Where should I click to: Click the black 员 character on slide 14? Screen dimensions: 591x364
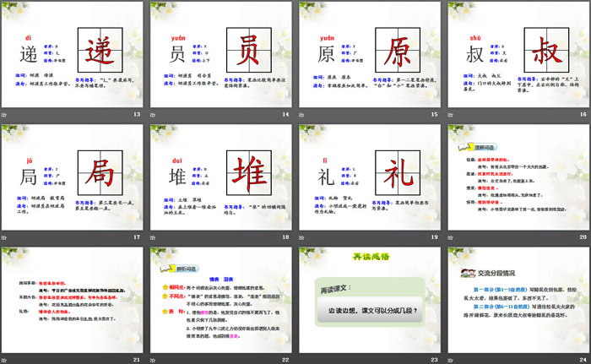tap(177, 55)
